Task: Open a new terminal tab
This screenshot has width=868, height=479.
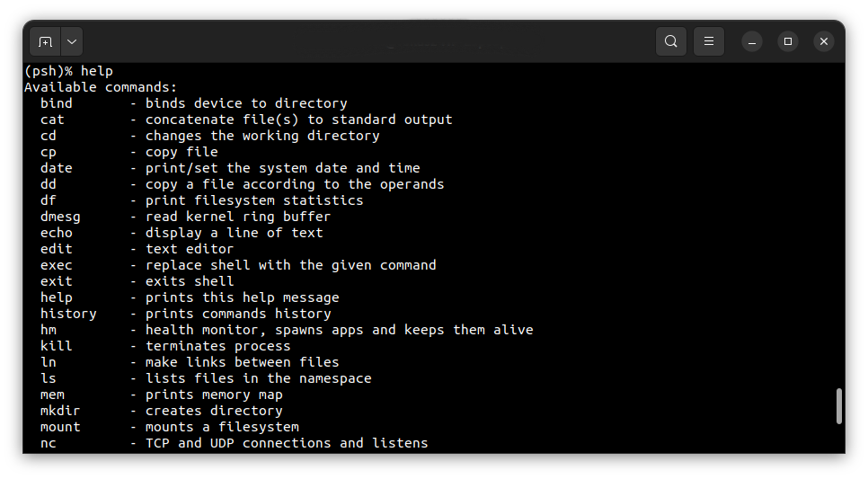Action: coord(46,41)
